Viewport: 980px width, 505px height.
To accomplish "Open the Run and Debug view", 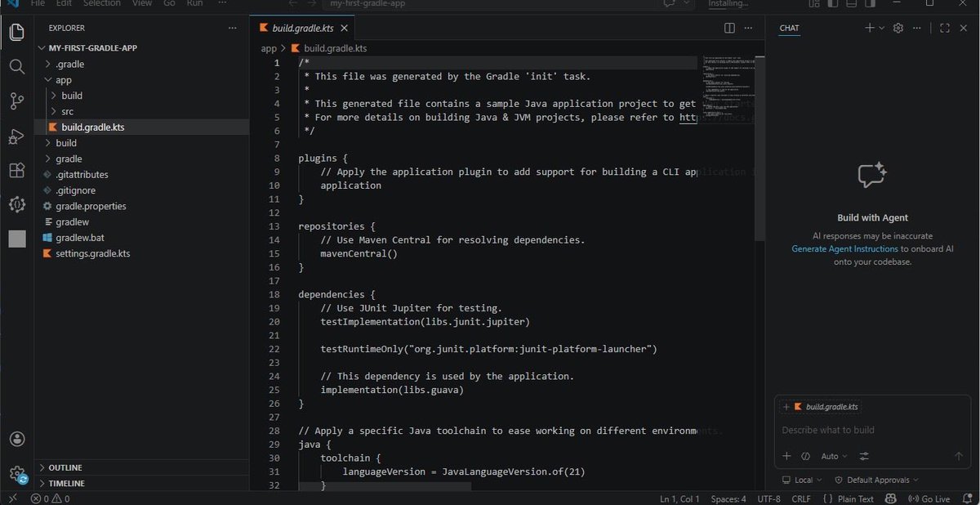I will pos(16,136).
